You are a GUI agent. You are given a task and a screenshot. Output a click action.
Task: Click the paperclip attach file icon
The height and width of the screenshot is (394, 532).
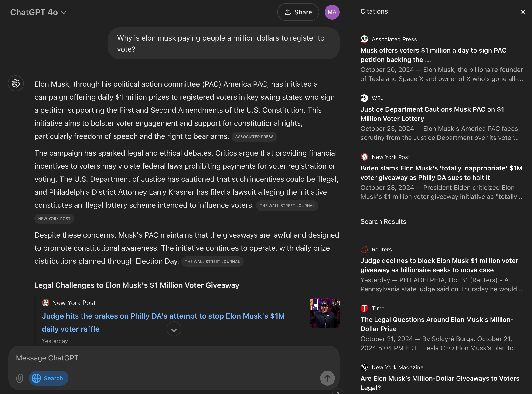(20, 378)
